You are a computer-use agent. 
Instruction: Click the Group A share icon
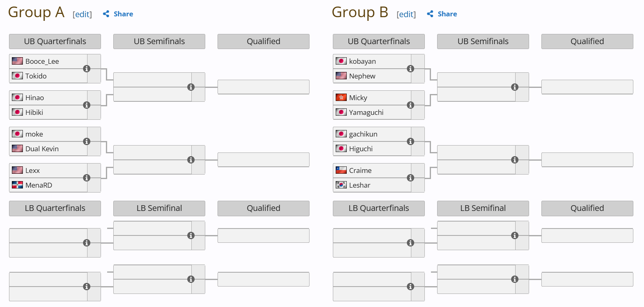tap(106, 14)
